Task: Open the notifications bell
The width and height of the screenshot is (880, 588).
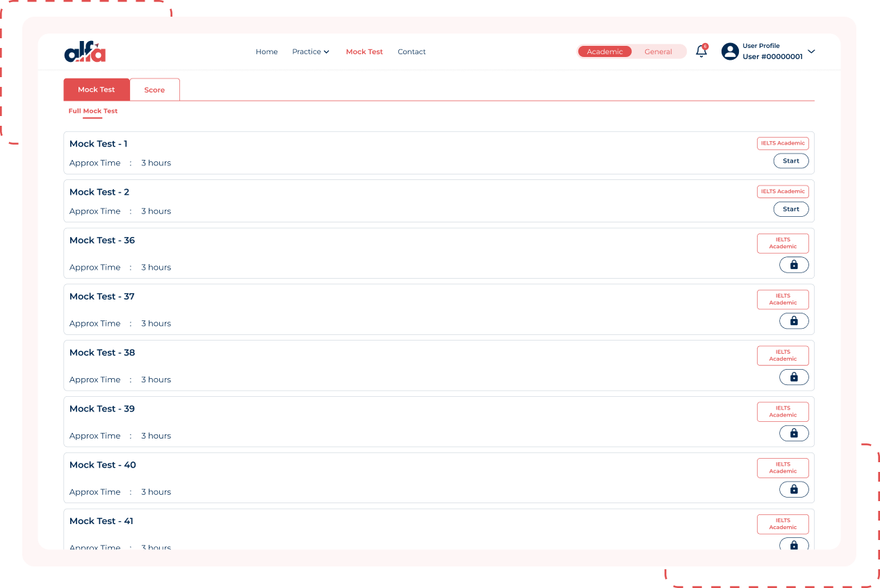Action: [701, 51]
